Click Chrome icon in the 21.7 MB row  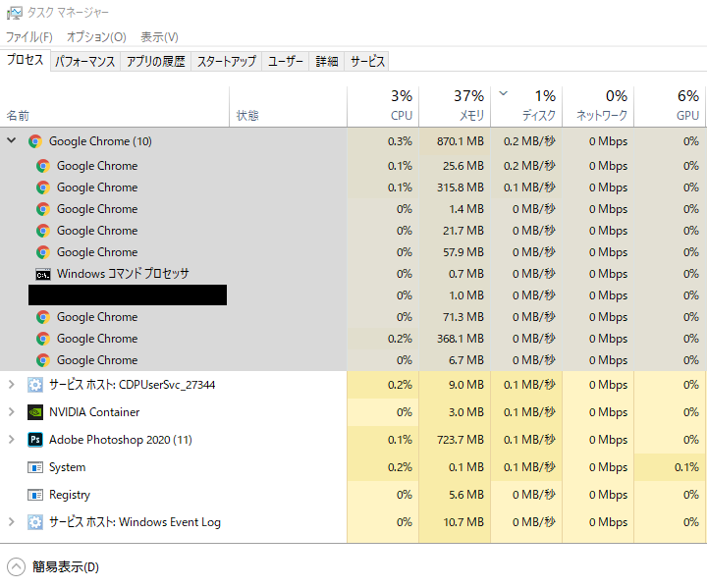coord(43,231)
